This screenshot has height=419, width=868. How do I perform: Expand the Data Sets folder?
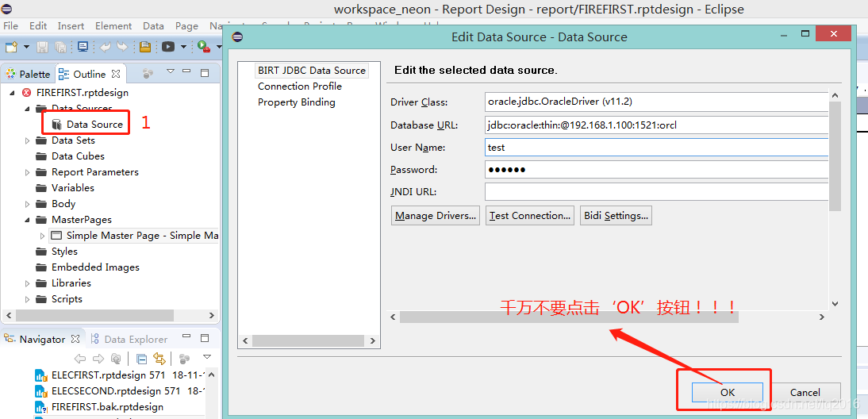point(28,140)
